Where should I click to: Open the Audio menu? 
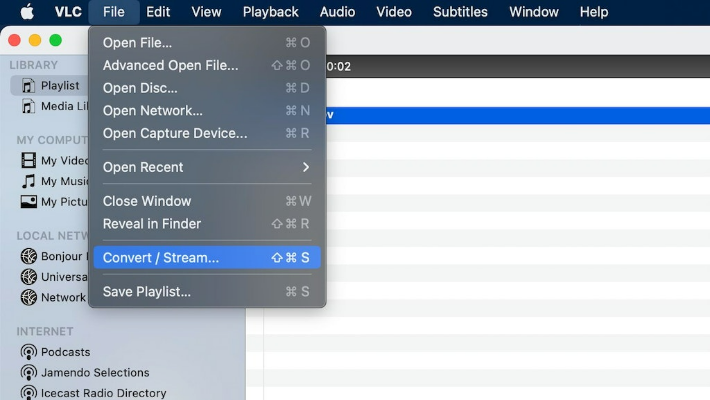[x=337, y=12]
